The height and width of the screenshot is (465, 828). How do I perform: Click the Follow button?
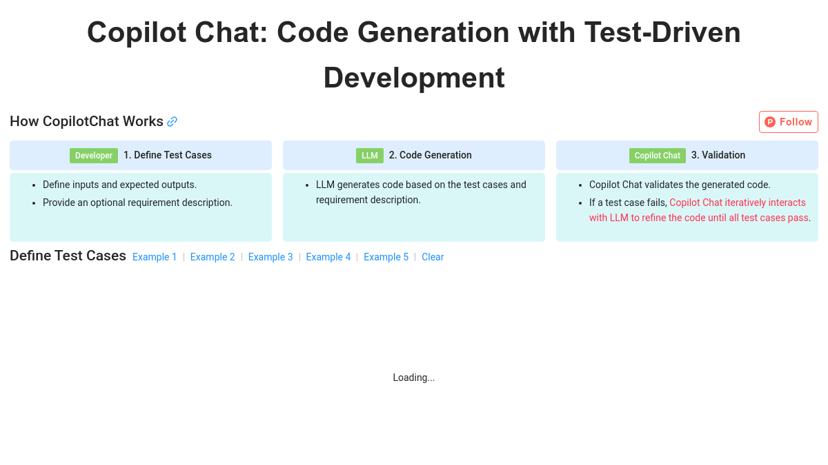[x=788, y=122]
